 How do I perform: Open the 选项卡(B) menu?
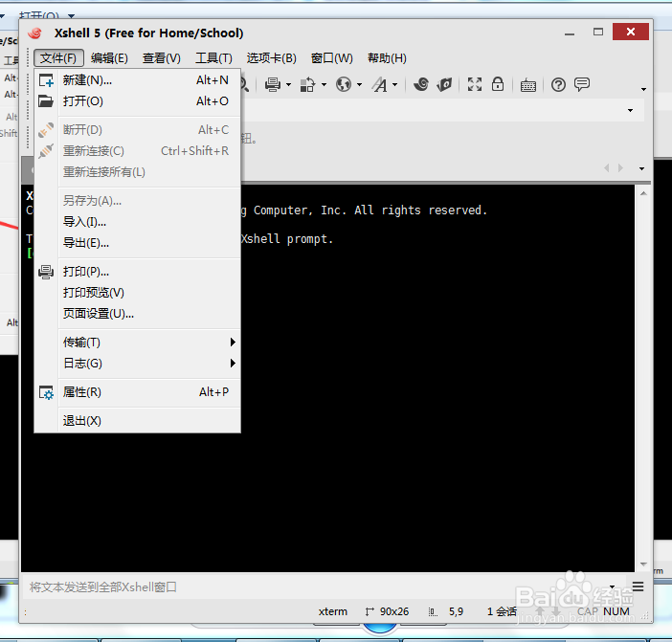[271, 57]
